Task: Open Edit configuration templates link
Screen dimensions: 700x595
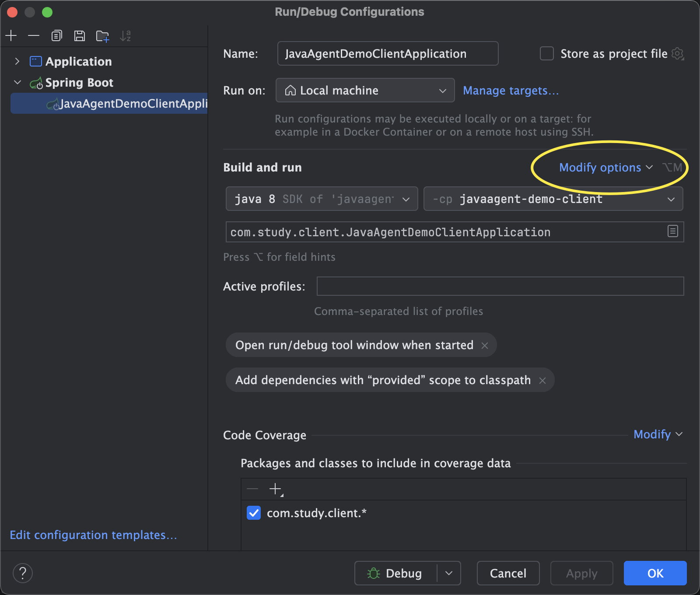Action: (93, 535)
